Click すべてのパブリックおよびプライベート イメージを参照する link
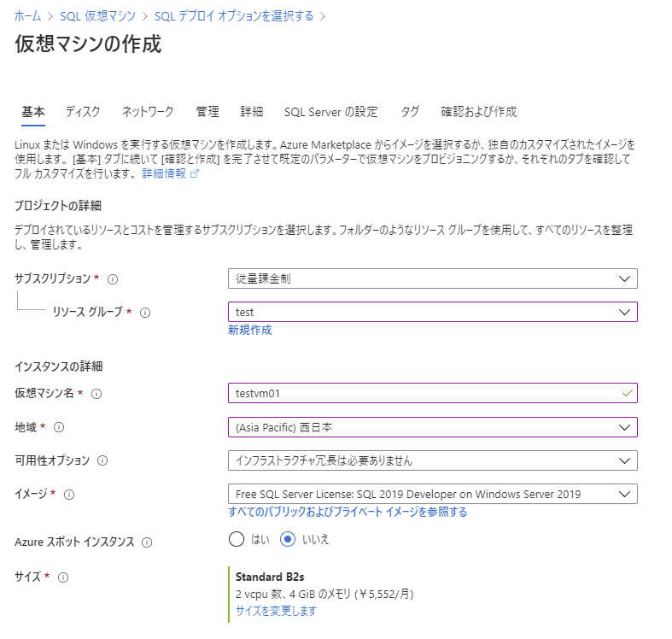This screenshot has width=672, height=639. (348, 512)
